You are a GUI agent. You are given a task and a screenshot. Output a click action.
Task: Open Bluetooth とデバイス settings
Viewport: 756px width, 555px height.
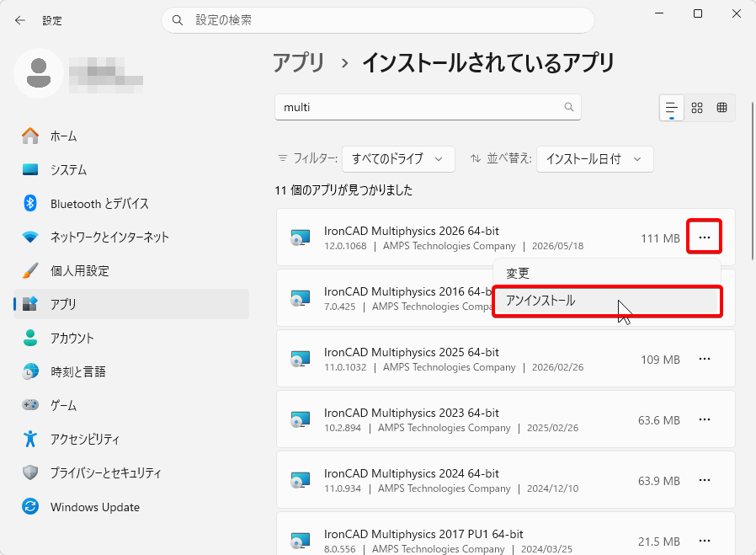point(131,204)
